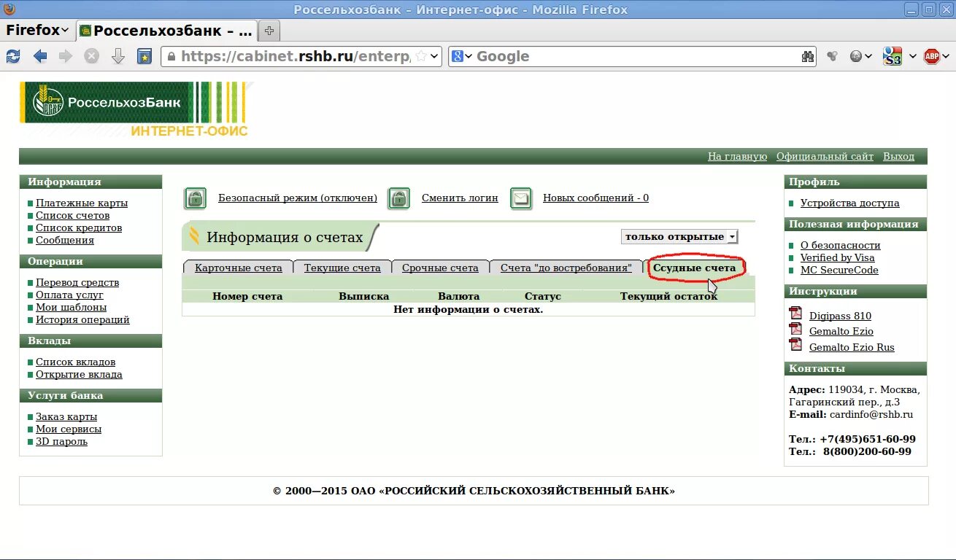This screenshot has width=956, height=560.
Task: Switch to the Карточные счета tab
Action: (x=238, y=268)
